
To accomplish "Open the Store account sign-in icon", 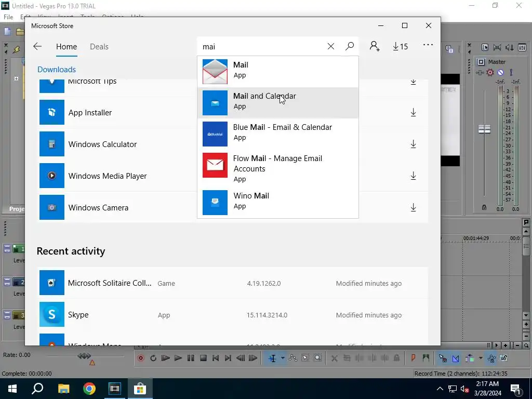I will pos(375,46).
